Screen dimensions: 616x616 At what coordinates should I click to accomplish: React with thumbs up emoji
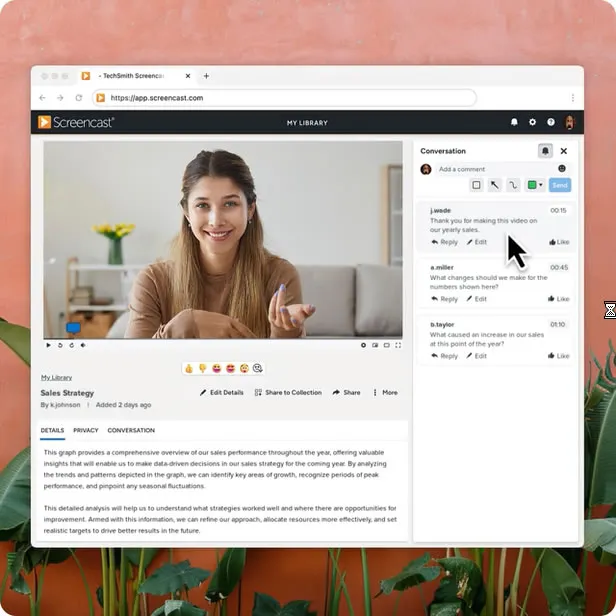(x=189, y=368)
